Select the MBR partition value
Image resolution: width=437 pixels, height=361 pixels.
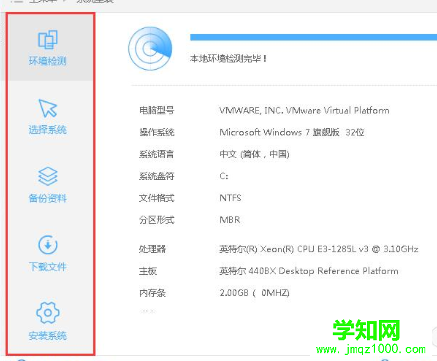pos(230,220)
